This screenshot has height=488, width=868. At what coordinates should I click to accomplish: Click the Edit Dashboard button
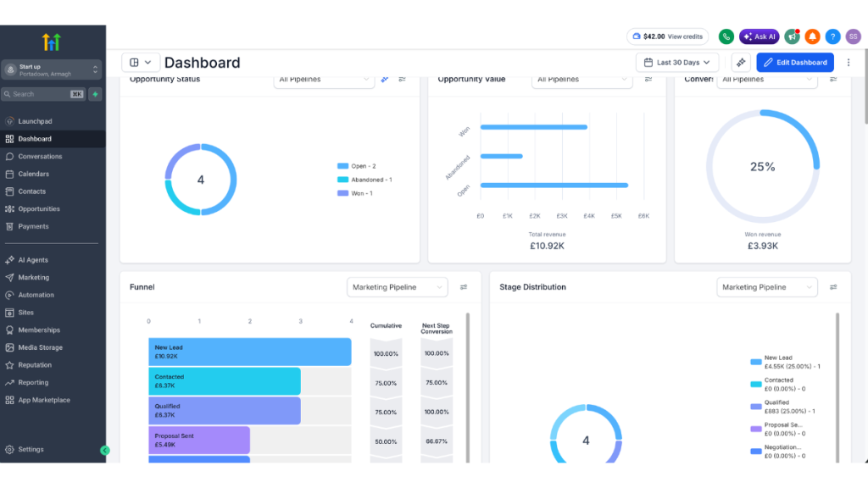(795, 63)
